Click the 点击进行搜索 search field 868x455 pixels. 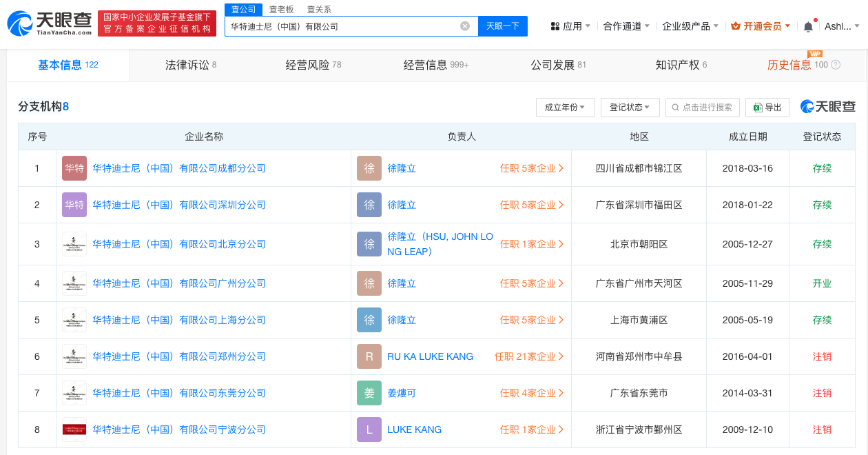703,108
